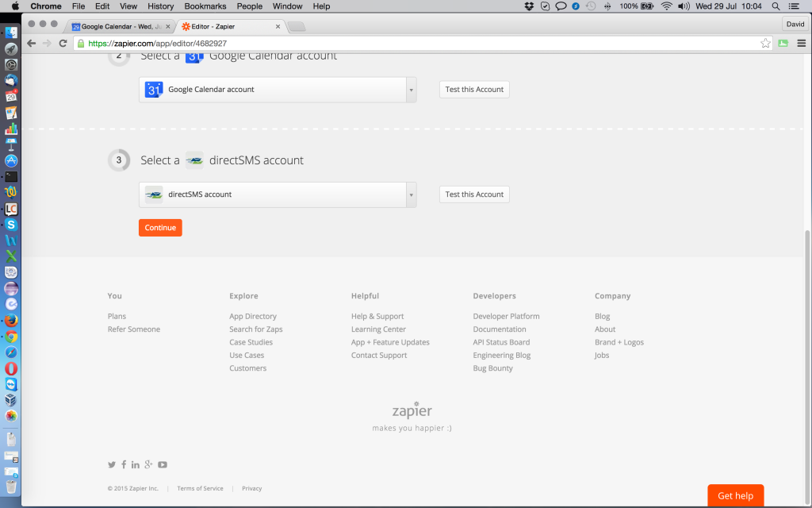Open Skype from the Dock
Viewport: 812px width, 508px height.
coord(11,225)
